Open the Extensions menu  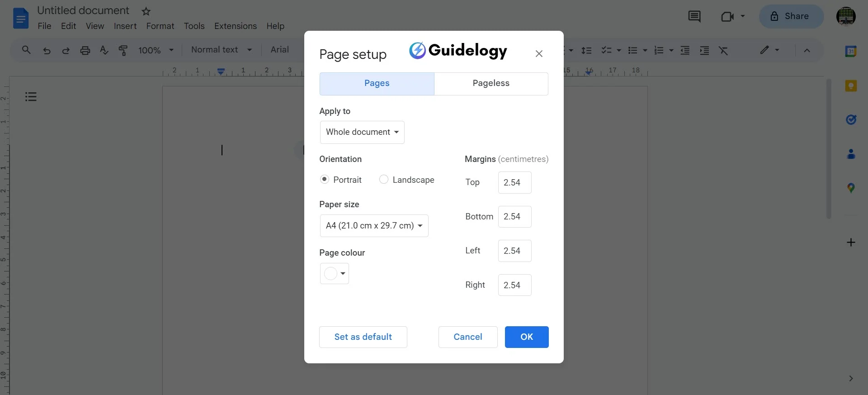(x=236, y=26)
